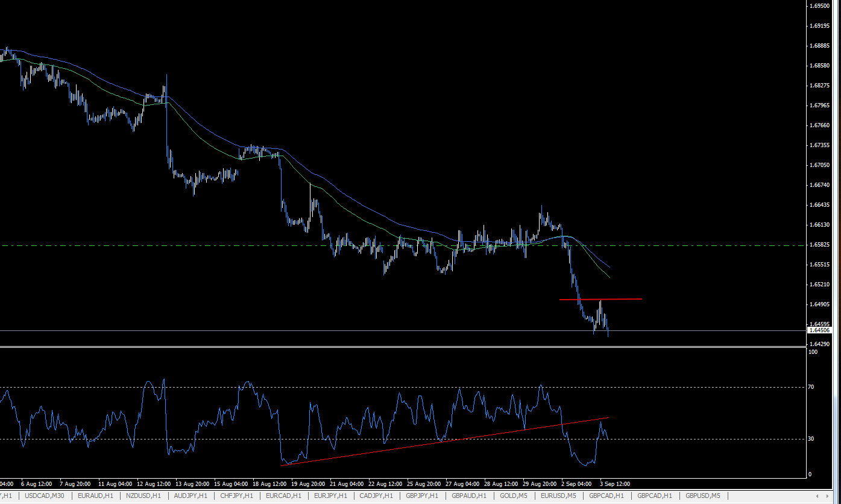Select the NZDUSD,H1 chart tab
This screenshot has height=504, width=841.
[x=143, y=496]
